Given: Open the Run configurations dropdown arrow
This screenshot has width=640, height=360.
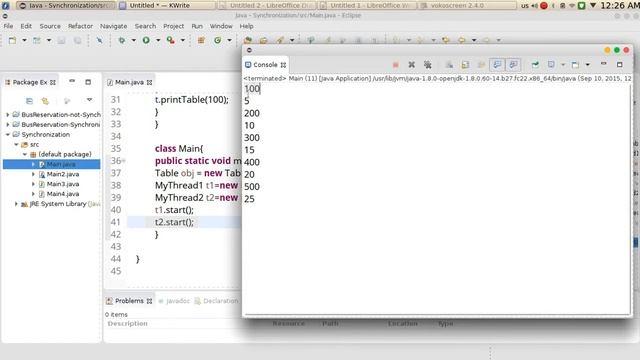Looking at the screenshot, I should [158, 40].
